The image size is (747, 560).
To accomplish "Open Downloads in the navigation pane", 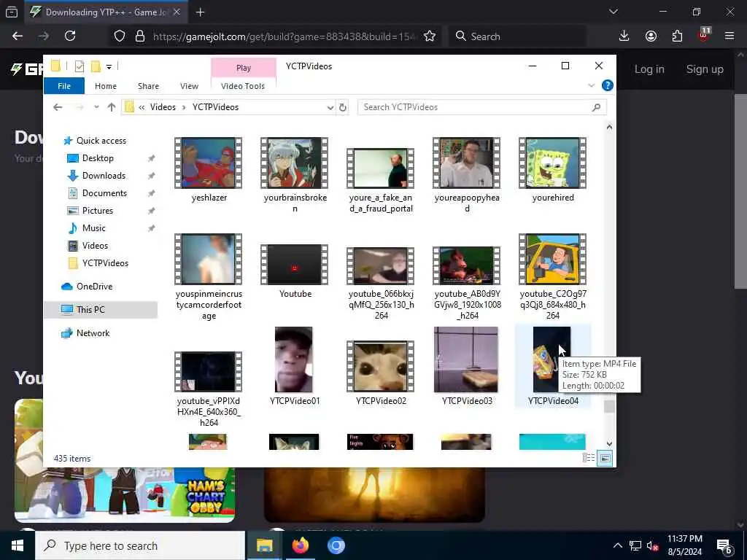I will click(x=104, y=176).
